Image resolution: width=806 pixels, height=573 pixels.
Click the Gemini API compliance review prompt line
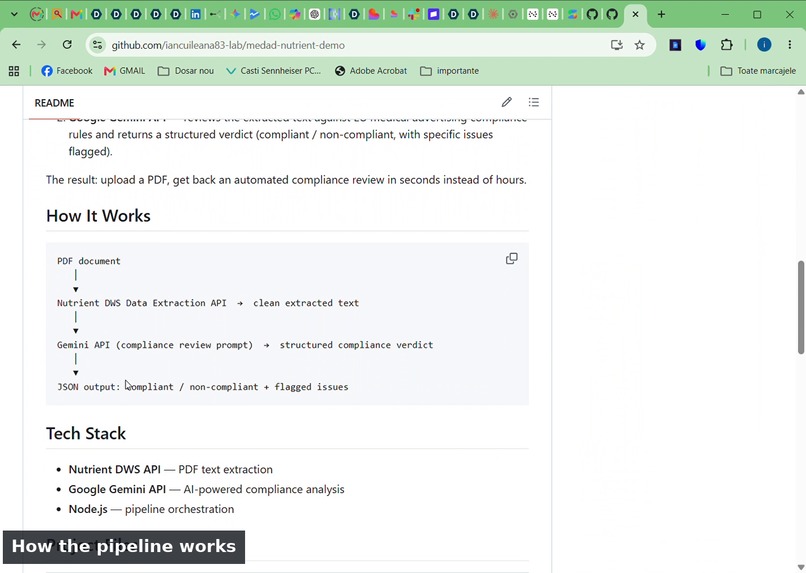point(245,345)
